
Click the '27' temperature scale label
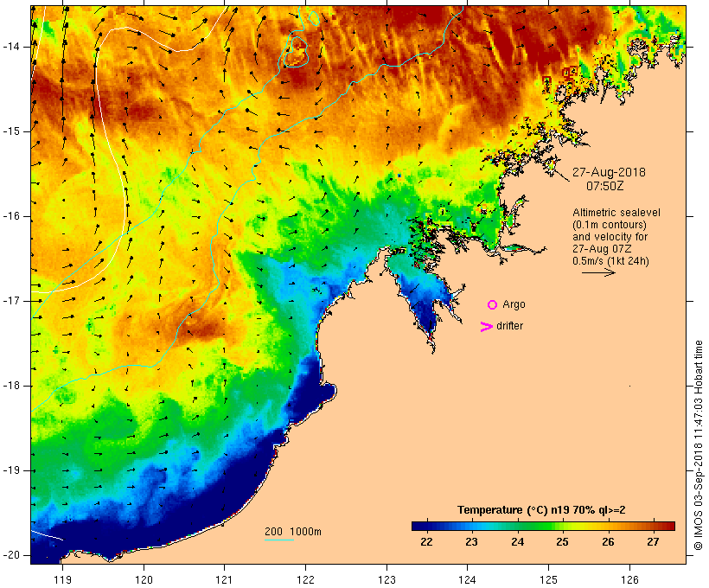point(653,542)
